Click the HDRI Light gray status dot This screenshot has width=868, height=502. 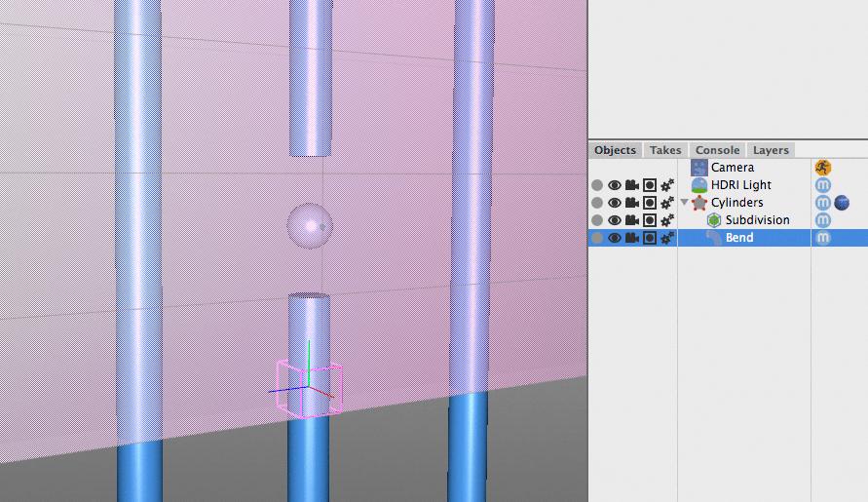pyautogui.click(x=597, y=185)
